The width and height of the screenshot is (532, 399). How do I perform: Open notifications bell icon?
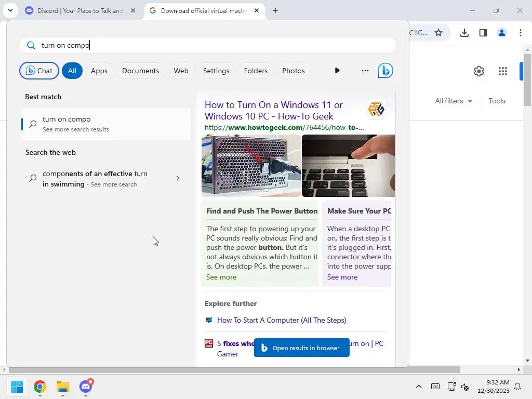pyautogui.click(x=517, y=387)
